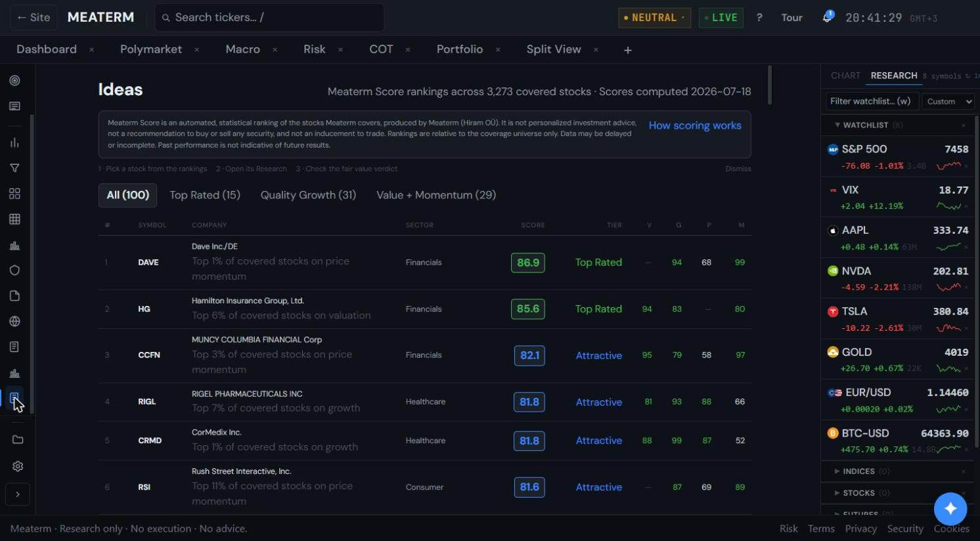980x541 pixels.
Task: Add a new tab with plus icon
Action: pos(628,50)
